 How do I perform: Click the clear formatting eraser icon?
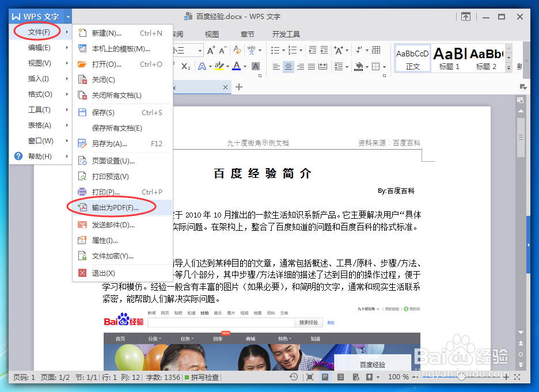[x=237, y=50]
